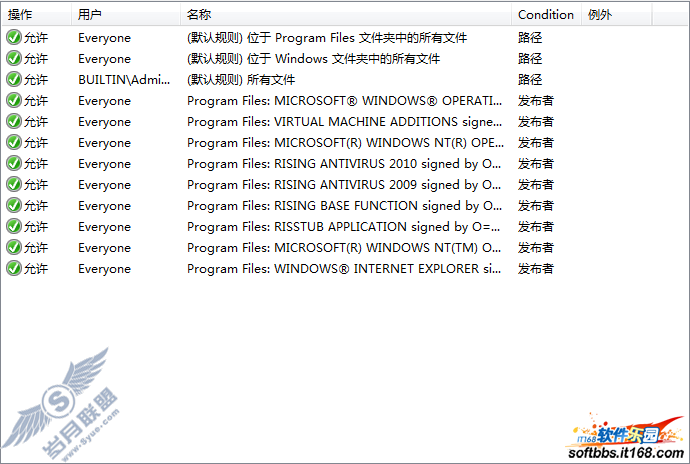Screen dimensions: 690x464
Task: Select 'Program Files: RISING ANTIVIRUS 2010 signed by O...' name
Action: coord(344,164)
